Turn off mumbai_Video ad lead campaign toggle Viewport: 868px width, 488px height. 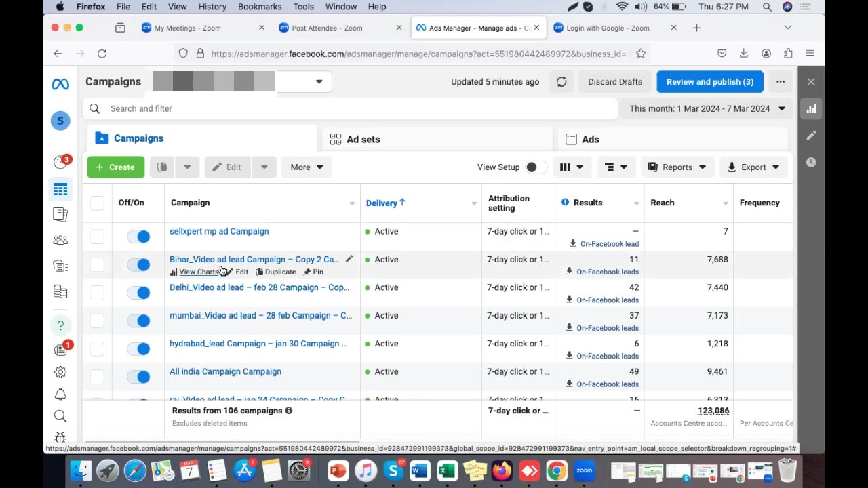pyautogui.click(x=138, y=321)
